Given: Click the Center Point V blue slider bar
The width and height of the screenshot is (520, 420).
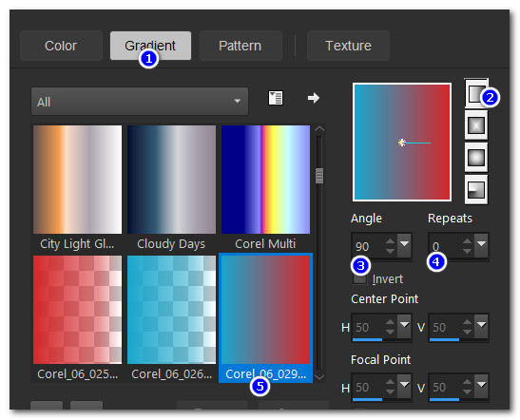Looking at the screenshot, I should 444,340.
